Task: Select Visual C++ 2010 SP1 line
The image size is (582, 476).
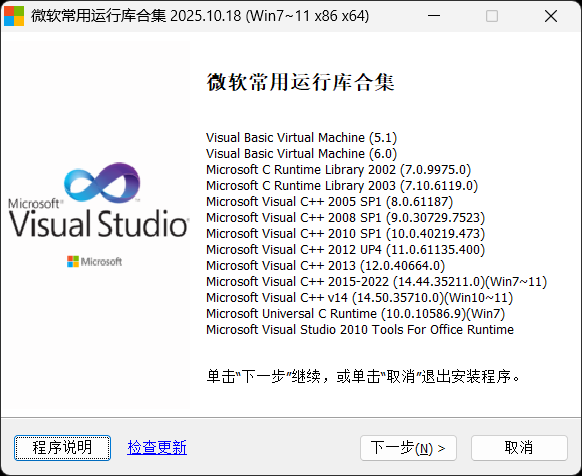Action: 346,234
